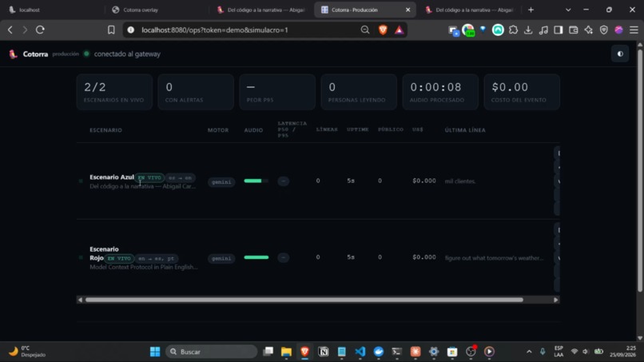Expand the tab search dropdown chevron
644x362 pixels.
click(568, 10)
